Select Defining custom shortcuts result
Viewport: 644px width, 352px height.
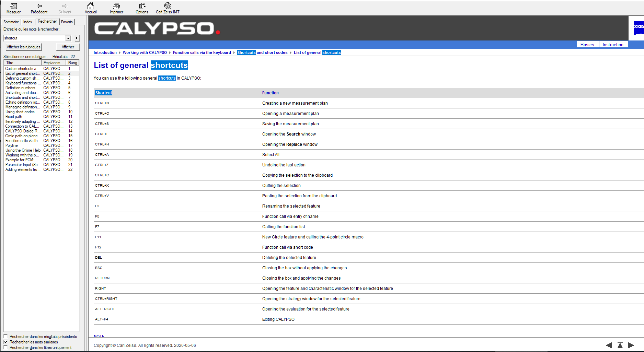click(42, 78)
